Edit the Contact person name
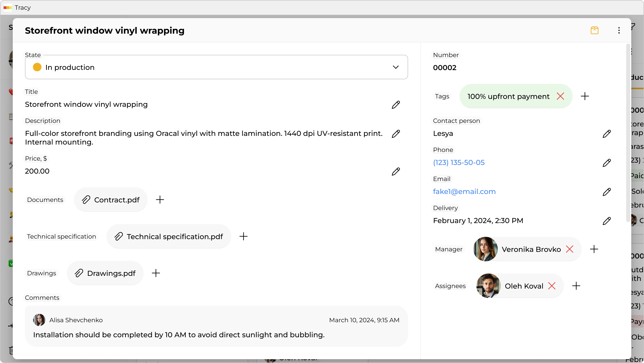The width and height of the screenshot is (644, 363). (x=607, y=134)
